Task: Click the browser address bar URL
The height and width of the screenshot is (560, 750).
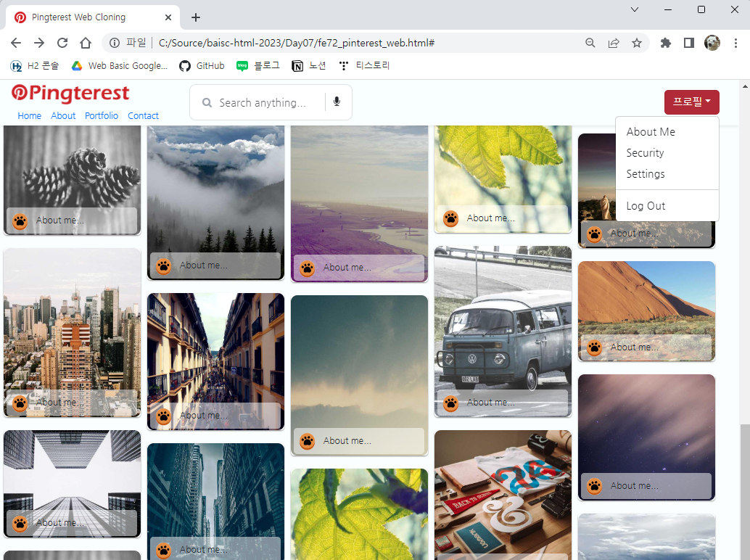Action: point(297,43)
